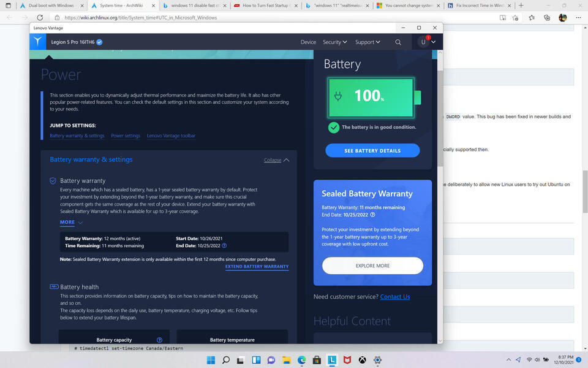Open the Device menu
The image size is (588, 368).
coord(308,42)
